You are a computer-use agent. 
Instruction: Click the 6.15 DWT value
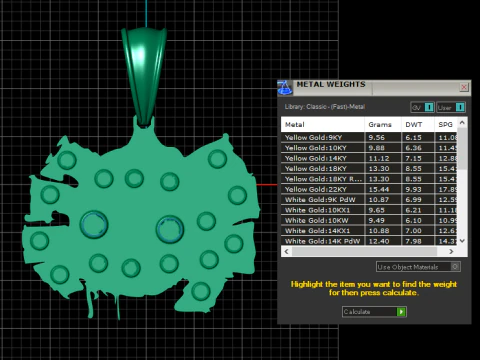point(413,137)
